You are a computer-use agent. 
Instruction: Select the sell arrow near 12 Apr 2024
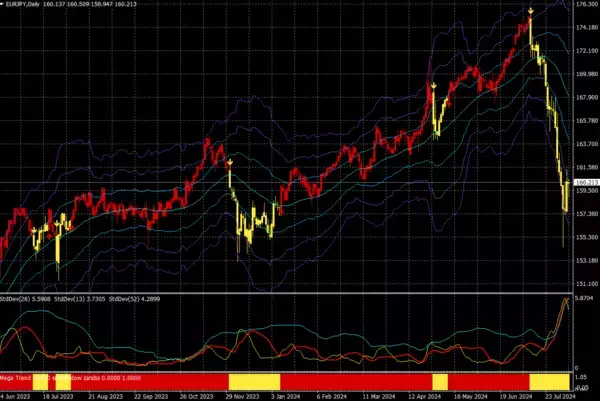[434, 87]
